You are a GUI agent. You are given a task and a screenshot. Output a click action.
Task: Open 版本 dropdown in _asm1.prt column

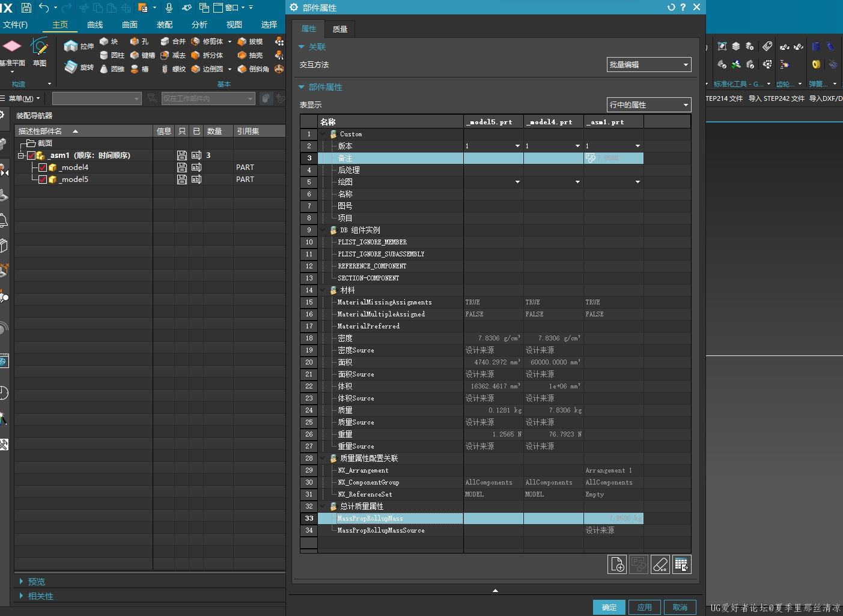(638, 146)
